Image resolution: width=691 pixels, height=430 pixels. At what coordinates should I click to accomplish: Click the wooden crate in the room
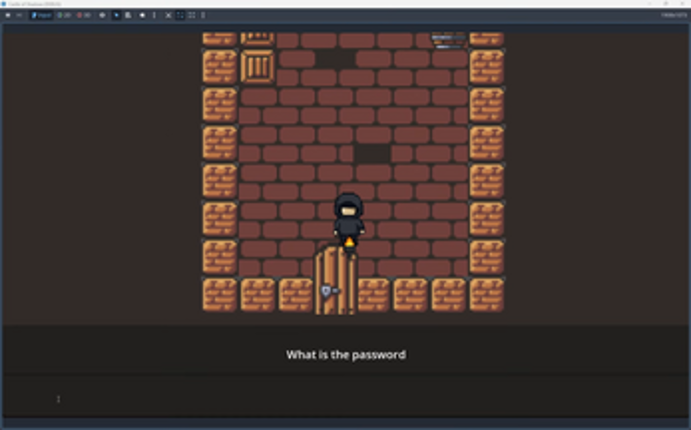click(x=258, y=67)
